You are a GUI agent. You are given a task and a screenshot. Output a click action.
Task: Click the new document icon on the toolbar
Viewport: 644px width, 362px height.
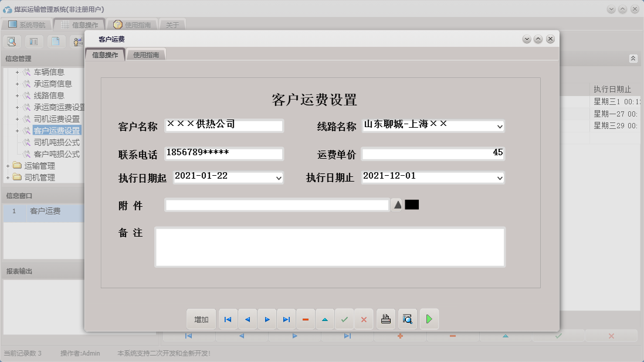[56, 42]
